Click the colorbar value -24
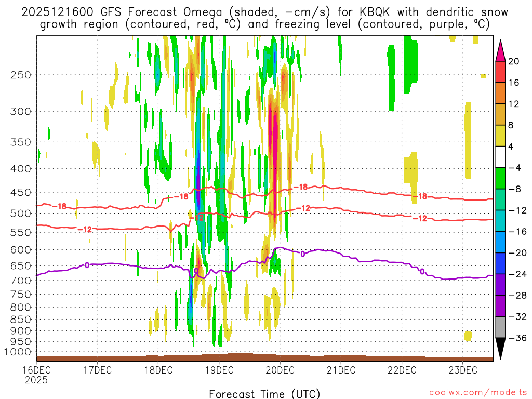 (517, 274)
